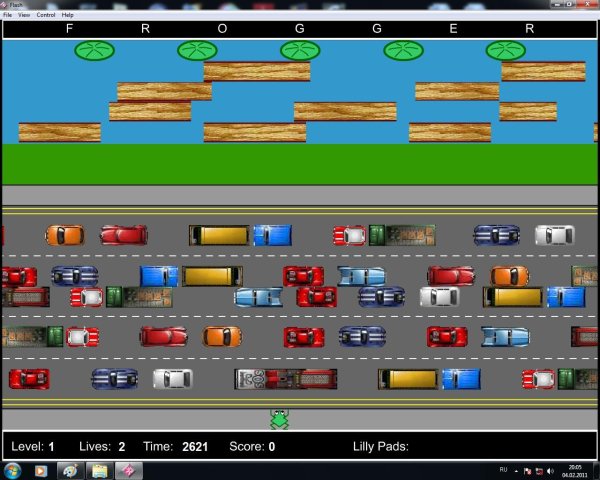Click the white car in the bottom traffic lane

pos(173,379)
